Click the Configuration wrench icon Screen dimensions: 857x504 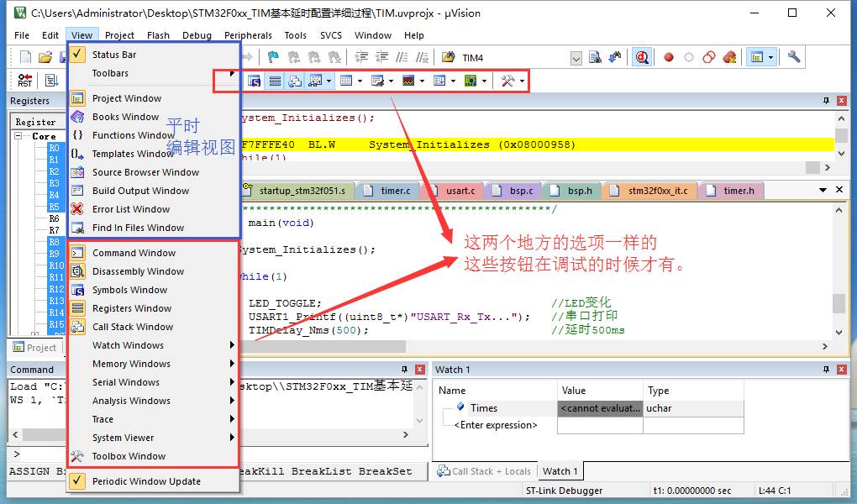tap(794, 56)
